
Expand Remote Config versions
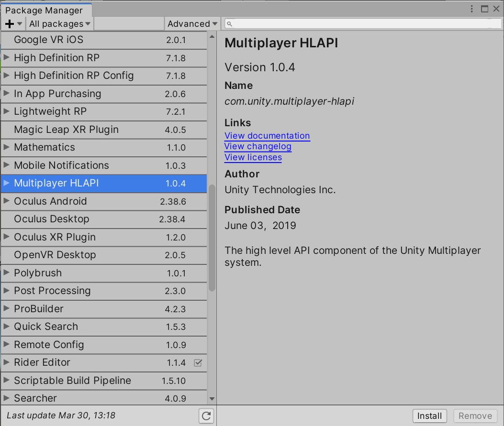click(x=6, y=344)
